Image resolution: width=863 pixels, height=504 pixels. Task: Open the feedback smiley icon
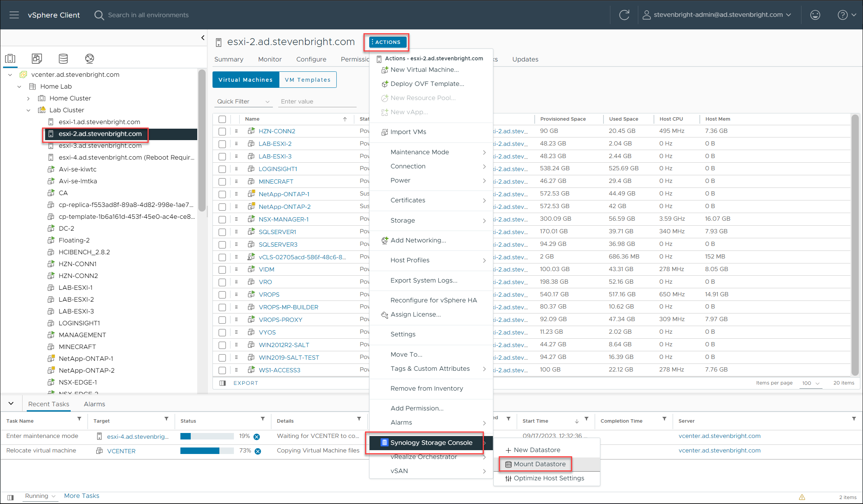click(815, 15)
